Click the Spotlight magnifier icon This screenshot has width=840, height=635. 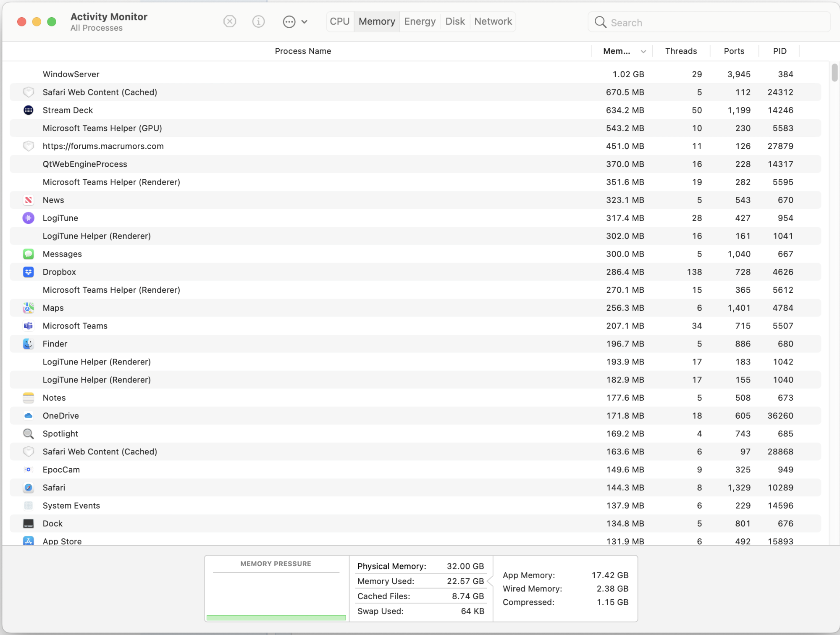pyautogui.click(x=28, y=433)
